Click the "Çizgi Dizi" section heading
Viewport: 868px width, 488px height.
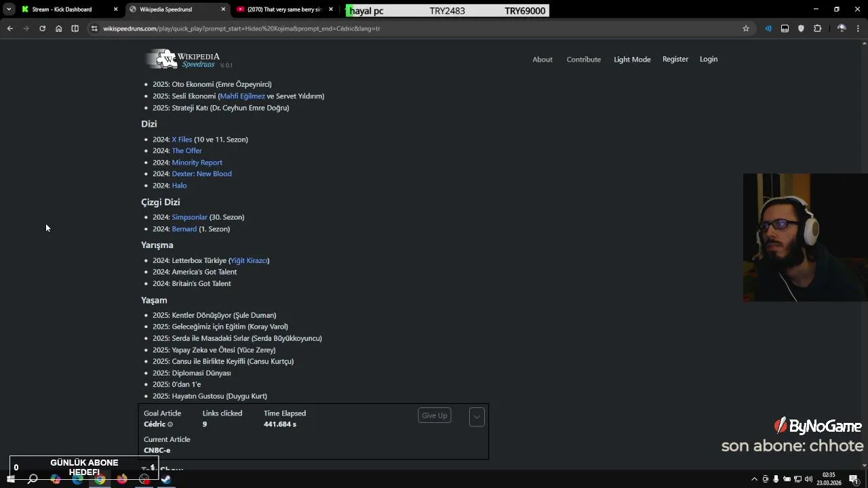pos(160,202)
